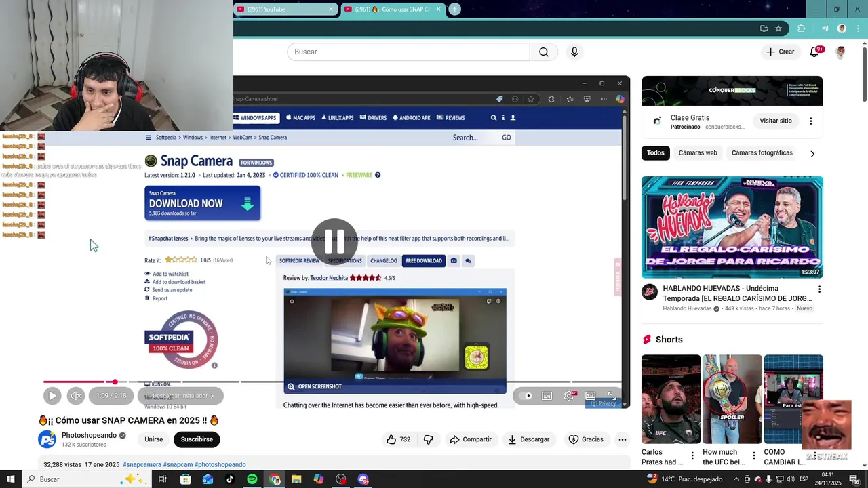Click the weather widget showing 14°C
This screenshot has width=868, height=488.
tap(683, 479)
